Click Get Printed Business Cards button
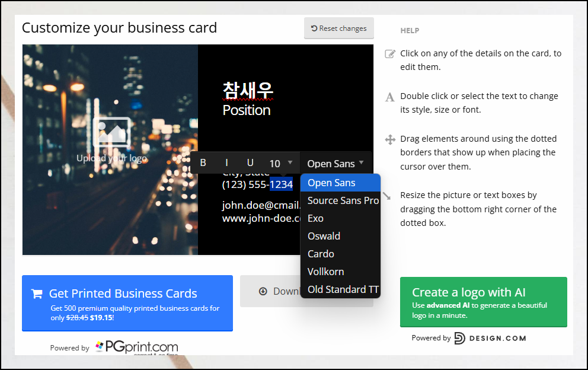The height and width of the screenshot is (370, 588). (127, 303)
